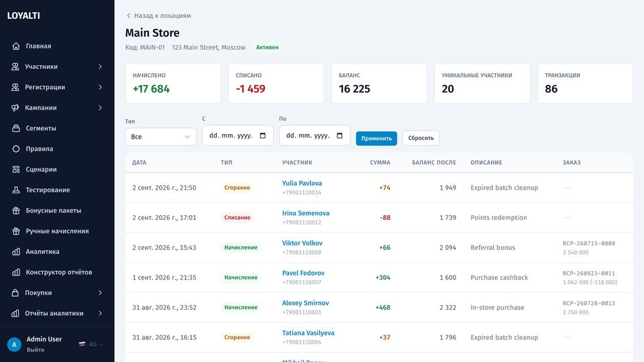Viewport: 644px width, 362px height.
Task: Expand the Участники submenu chevron
Action: (x=100, y=66)
